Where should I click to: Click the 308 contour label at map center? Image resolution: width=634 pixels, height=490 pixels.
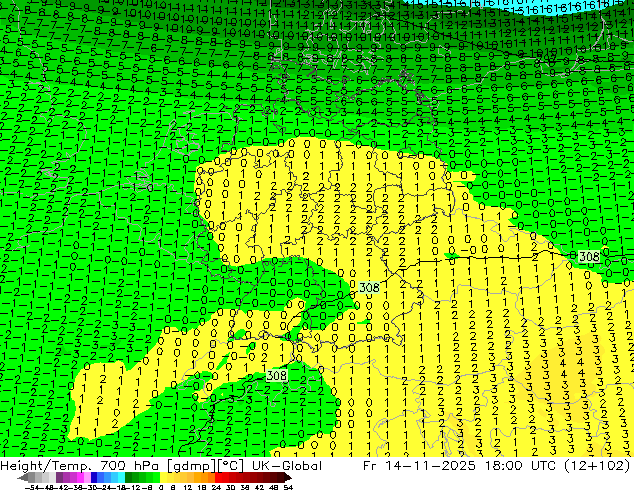pyautogui.click(x=369, y=287)
